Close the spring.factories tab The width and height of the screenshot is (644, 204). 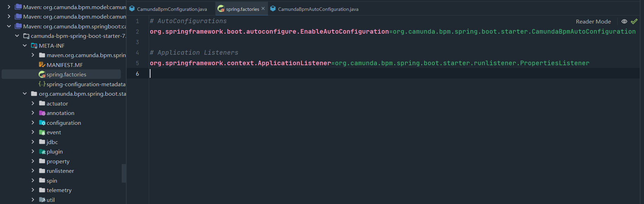coord(263,8)
